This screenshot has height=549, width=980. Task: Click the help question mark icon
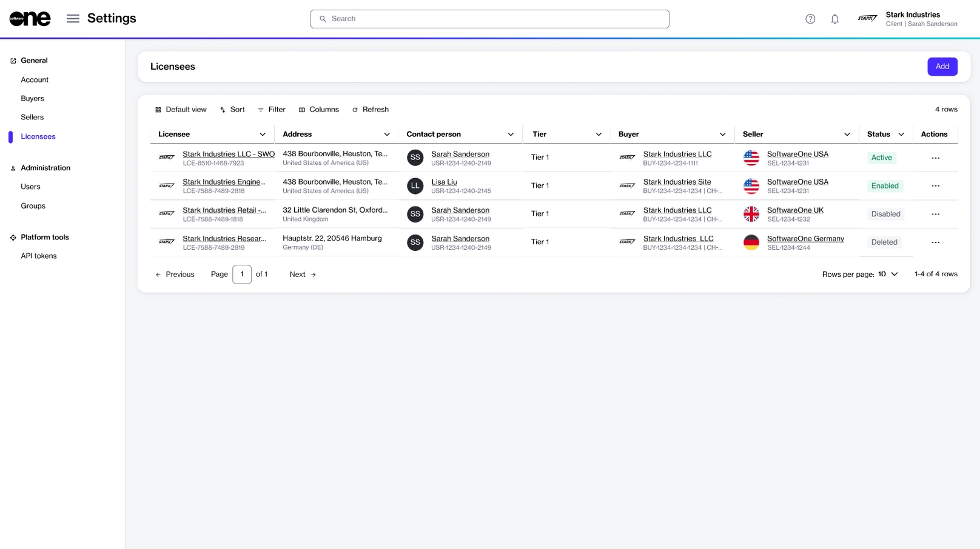[x=810, y=19]
